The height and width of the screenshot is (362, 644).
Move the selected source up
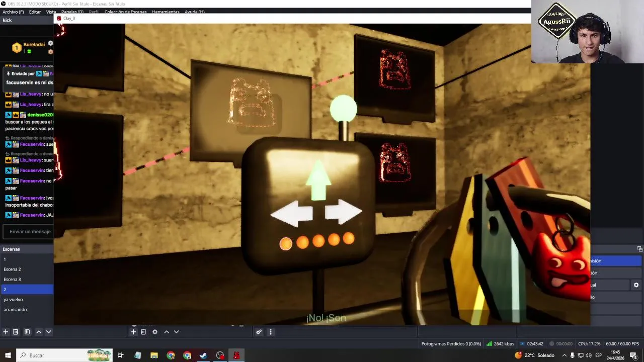pos(167,332)
